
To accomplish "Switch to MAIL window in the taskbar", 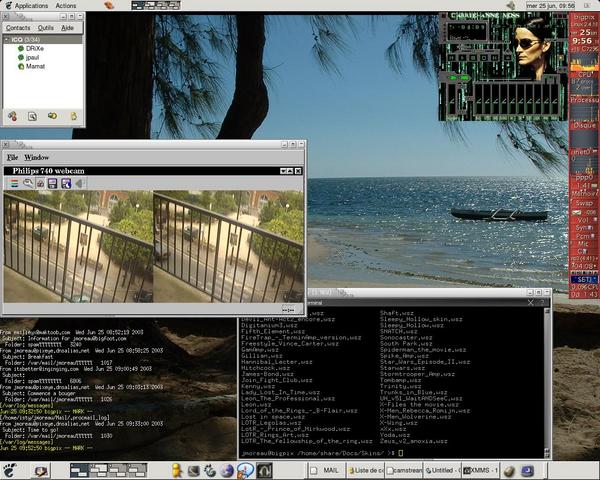I will (x=326, y=470).
